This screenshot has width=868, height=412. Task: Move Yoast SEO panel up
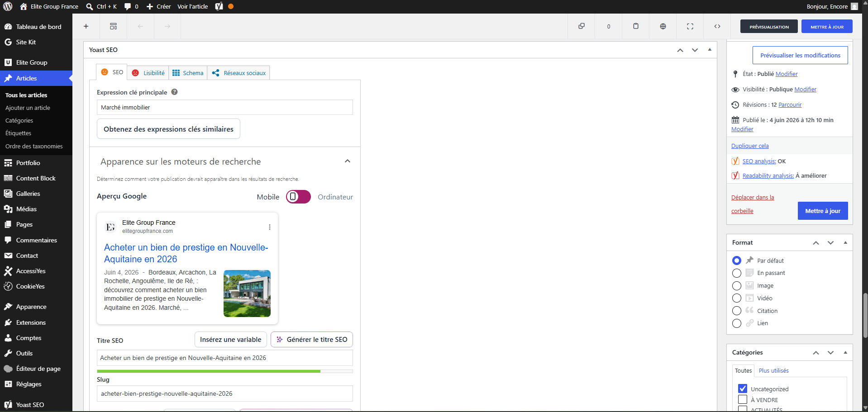pyautogui.click(x=680, y=50)
